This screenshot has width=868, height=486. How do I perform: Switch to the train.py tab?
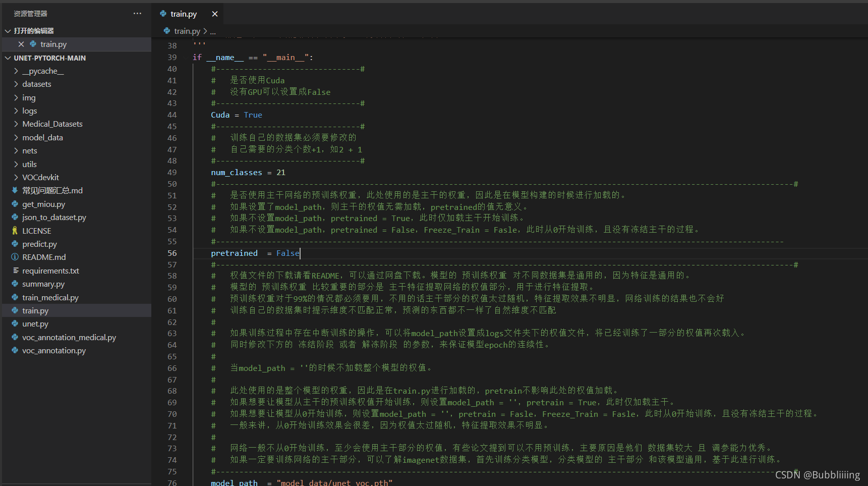[183, 14]
